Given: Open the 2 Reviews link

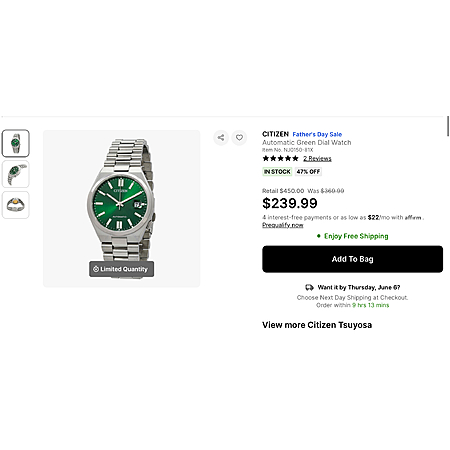Looking at the screenshot, I should coord(317,159).
